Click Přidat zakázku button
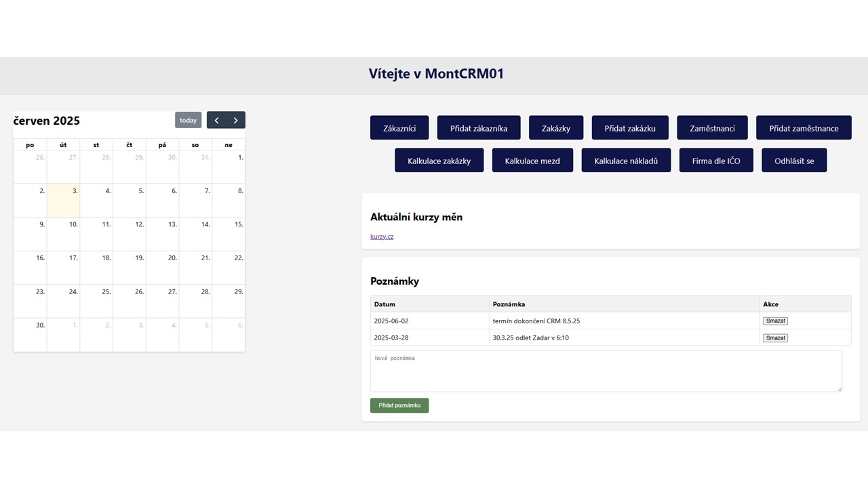 point(630,128)
